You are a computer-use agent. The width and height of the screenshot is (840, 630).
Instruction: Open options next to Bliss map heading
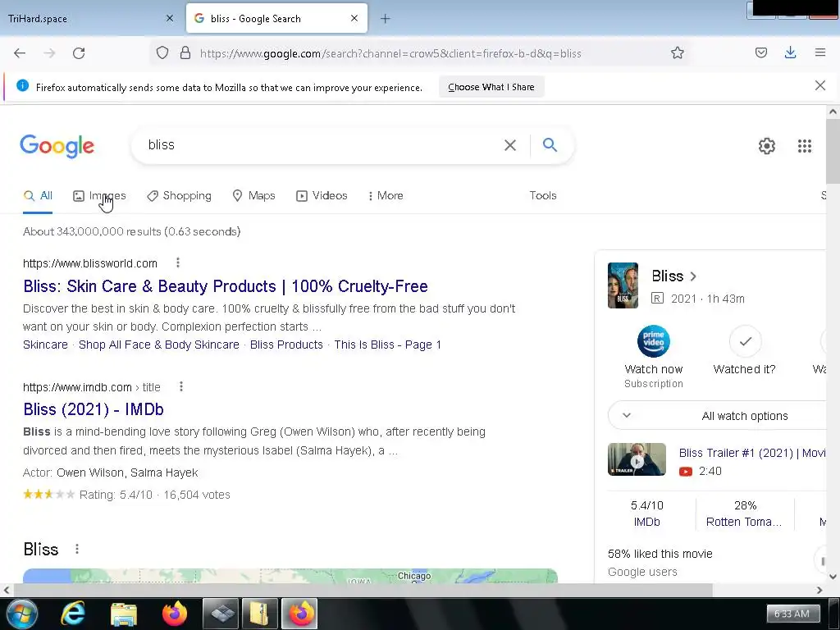pyautogui.click(x=77, y=549)
